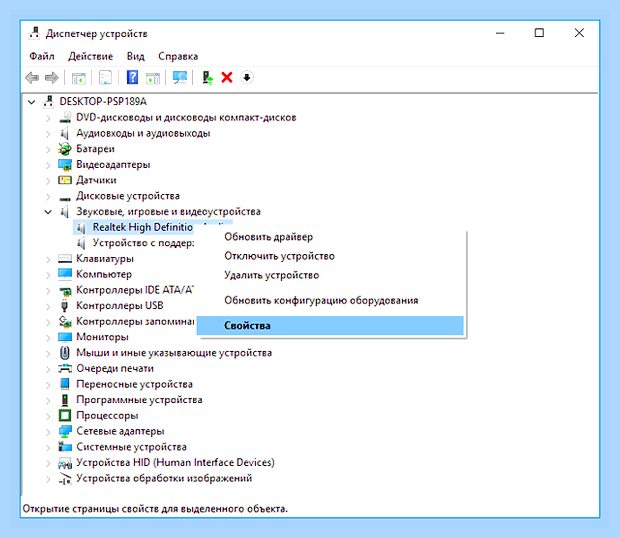The width and height of the screenshot is (620, 538).
Task: Choose Удалить устройство from context menu
Action: coord(271,275)
